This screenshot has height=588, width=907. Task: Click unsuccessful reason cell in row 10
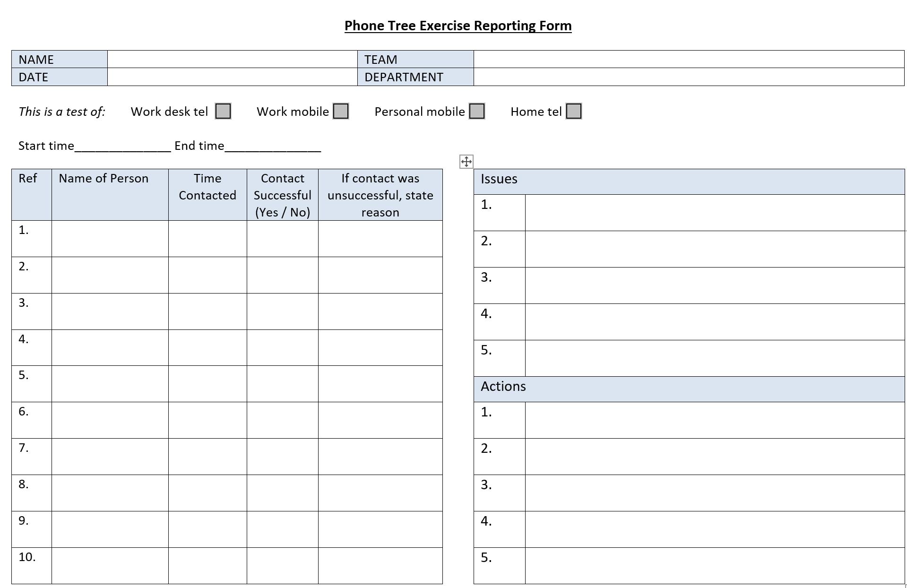click(380, 566)
